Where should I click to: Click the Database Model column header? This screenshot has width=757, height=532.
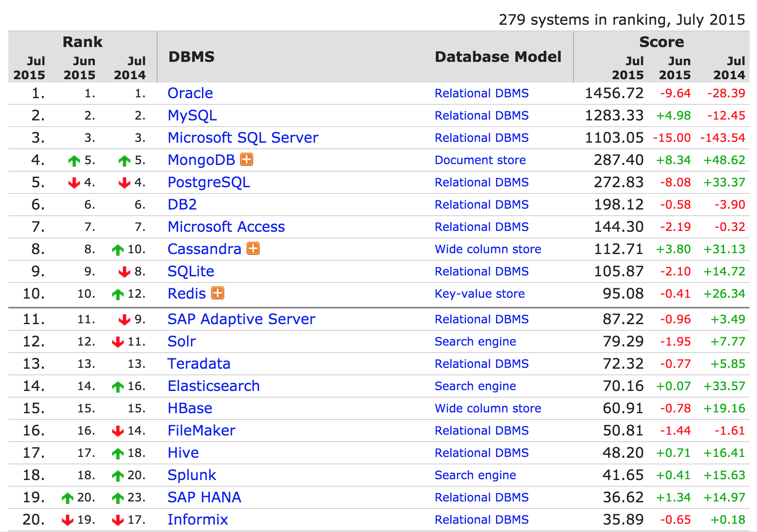tap(498, 56)
